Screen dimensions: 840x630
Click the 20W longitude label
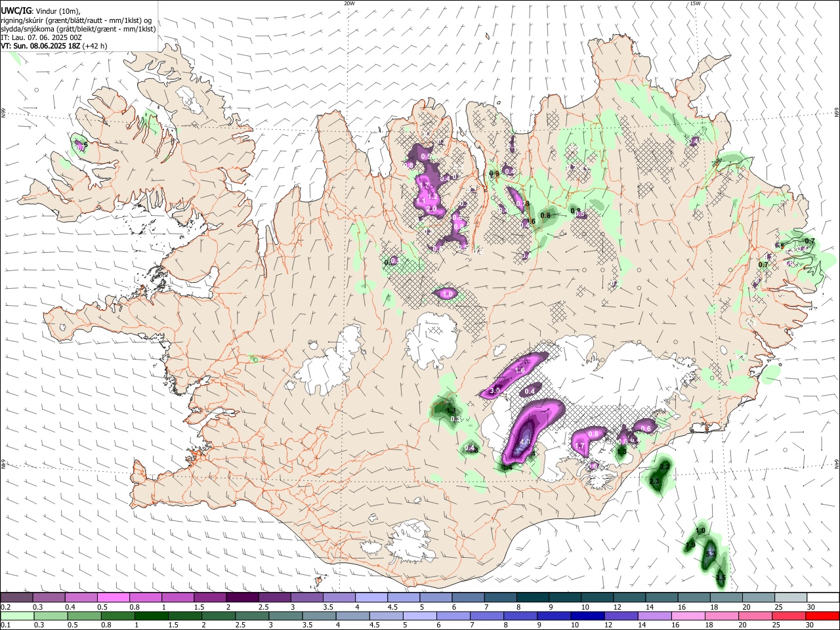[x=349, y=3]
